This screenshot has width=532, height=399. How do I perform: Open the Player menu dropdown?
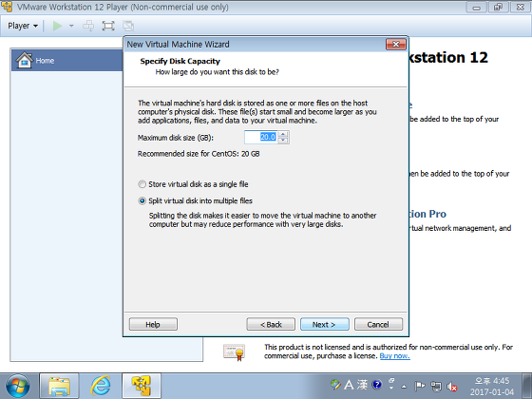pos(23,26)
